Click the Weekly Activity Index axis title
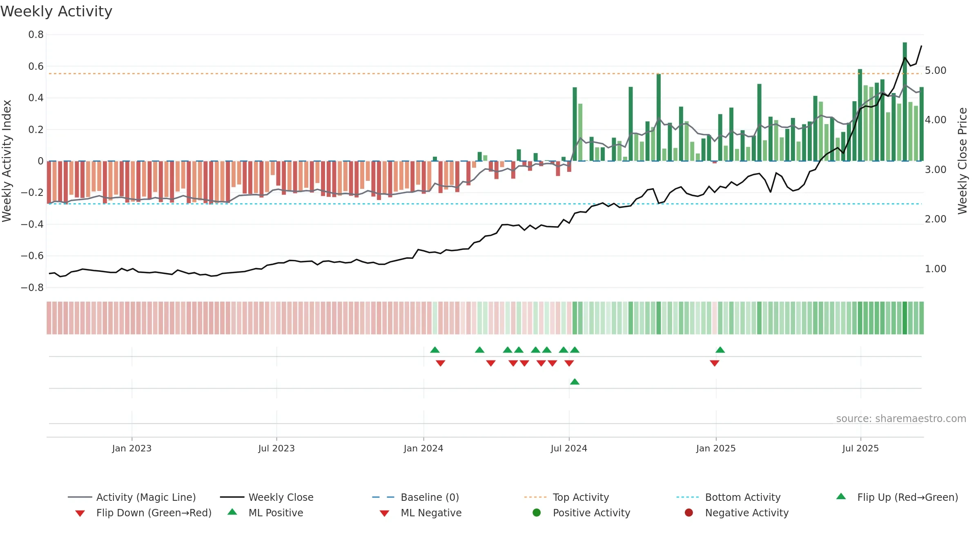 coord(7,161)
